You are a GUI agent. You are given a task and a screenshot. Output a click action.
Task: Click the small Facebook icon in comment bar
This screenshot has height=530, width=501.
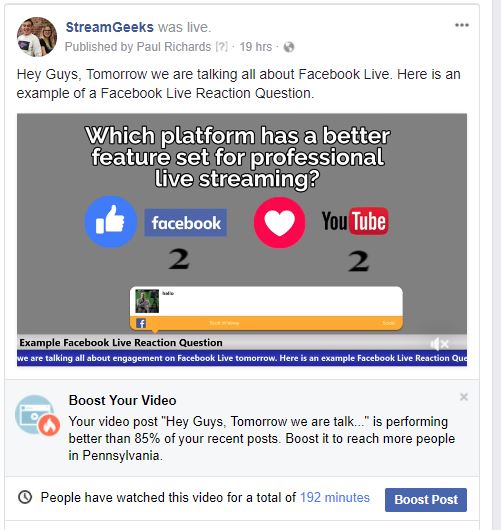click(141, 323)
